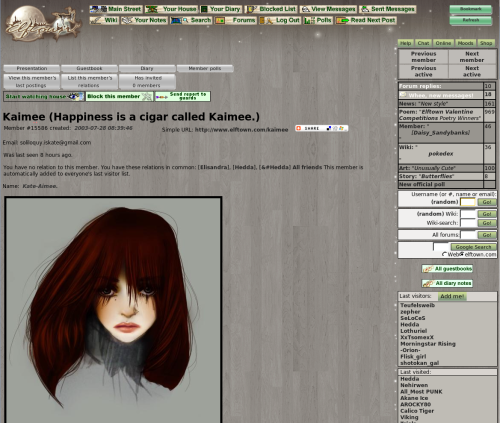Viewport: 500px width, 423px height.
Task: Open the Online tab
Action: point(443,43)
